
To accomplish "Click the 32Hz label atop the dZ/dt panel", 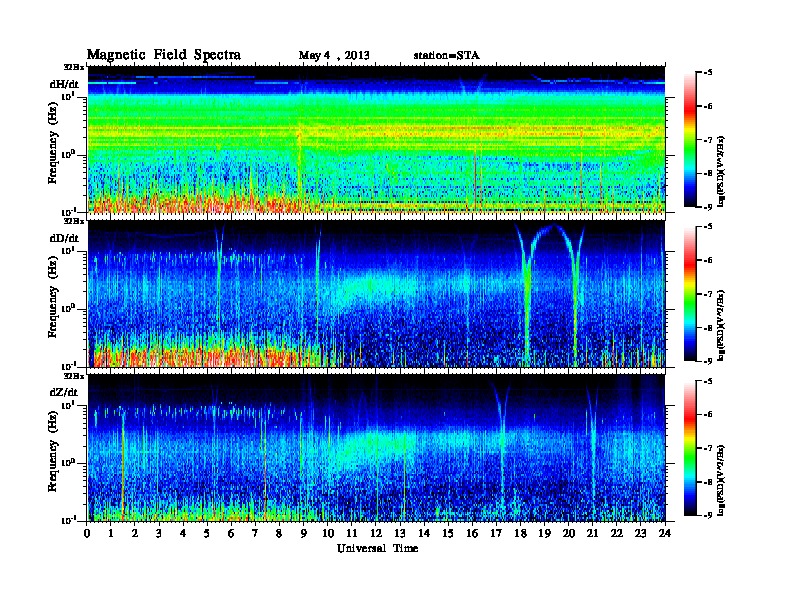I will pos(74,376).
